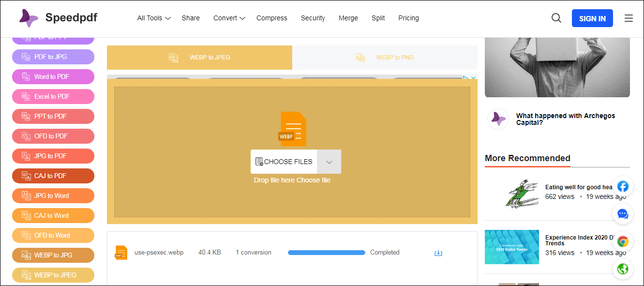644x286 pixels.
Task: Close the ad with the X icon
Action: (473, 78)
